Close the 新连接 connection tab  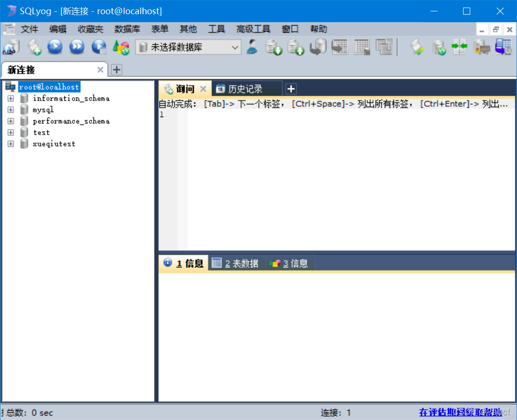(100, 70)
